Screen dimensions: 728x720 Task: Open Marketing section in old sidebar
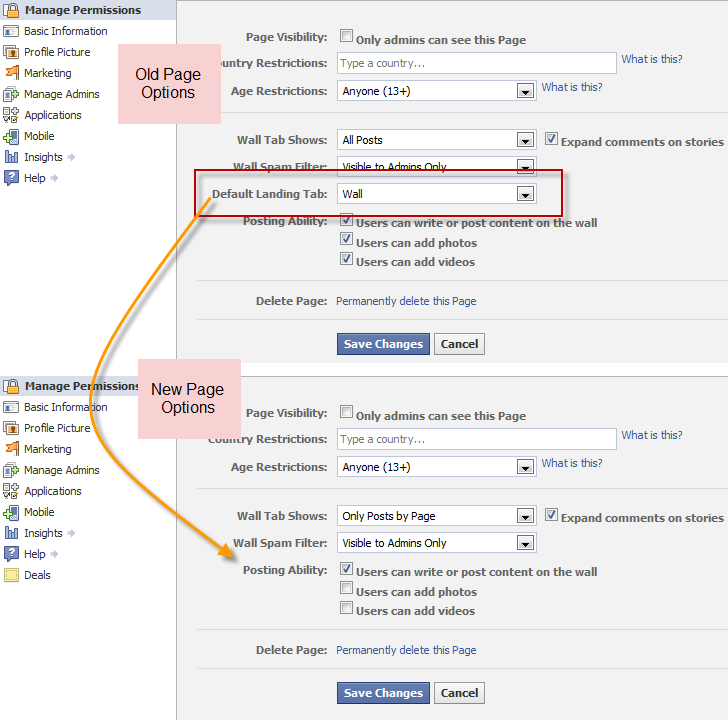coord(48,73)
